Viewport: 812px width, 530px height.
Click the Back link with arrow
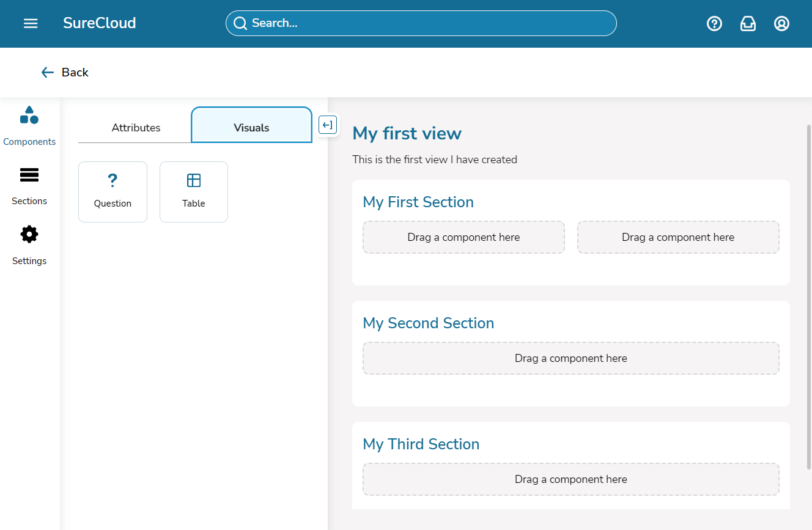[64, 72]
